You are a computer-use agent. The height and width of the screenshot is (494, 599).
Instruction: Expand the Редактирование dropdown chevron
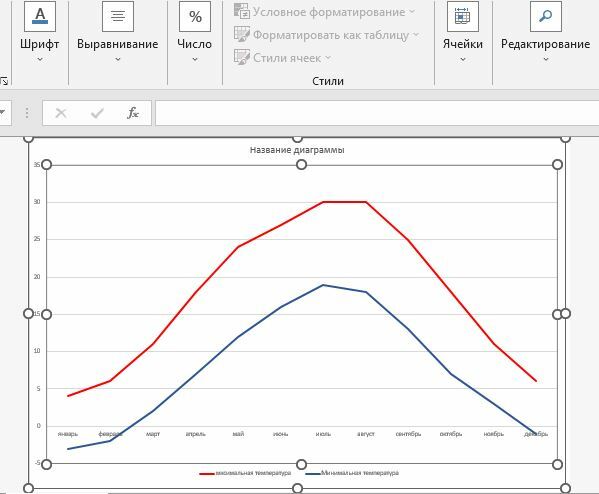(546, 59)
